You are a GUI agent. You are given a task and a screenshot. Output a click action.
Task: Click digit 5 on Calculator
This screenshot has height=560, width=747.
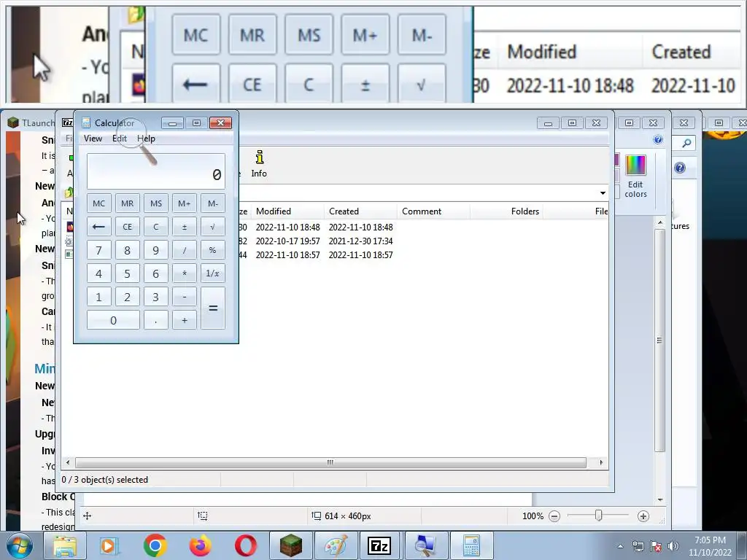point(127,273)
